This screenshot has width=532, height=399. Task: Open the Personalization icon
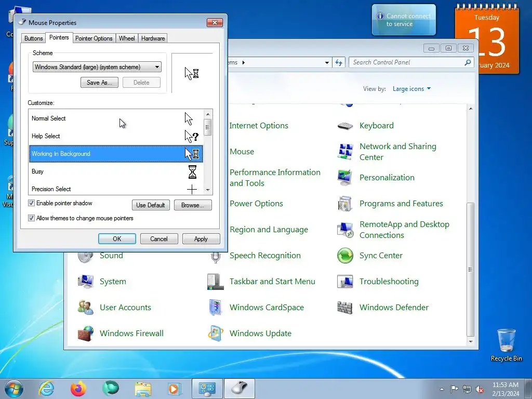pos(345,178)
